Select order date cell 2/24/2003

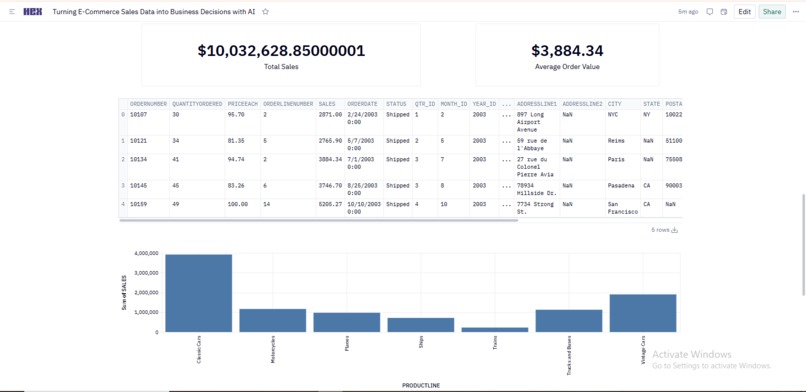(364, 122)
